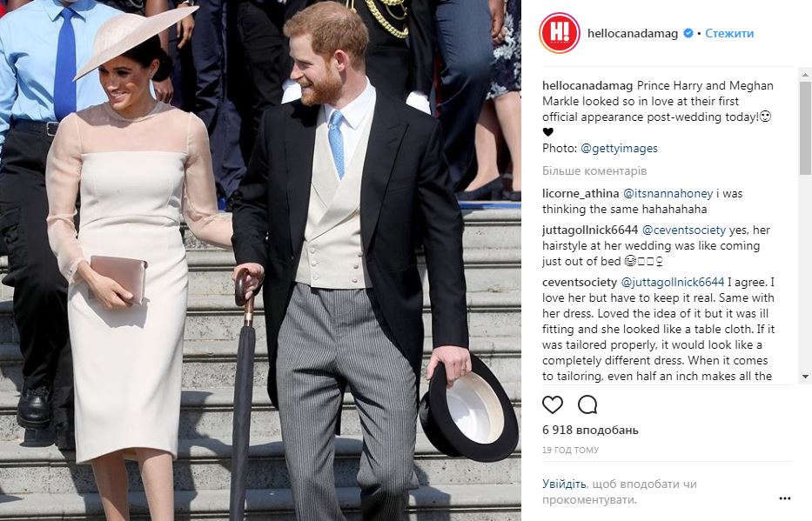812x521 pixels.
Task: Click the Увійдіть login link
Action: pyautogui.click(x=564, y=484)
